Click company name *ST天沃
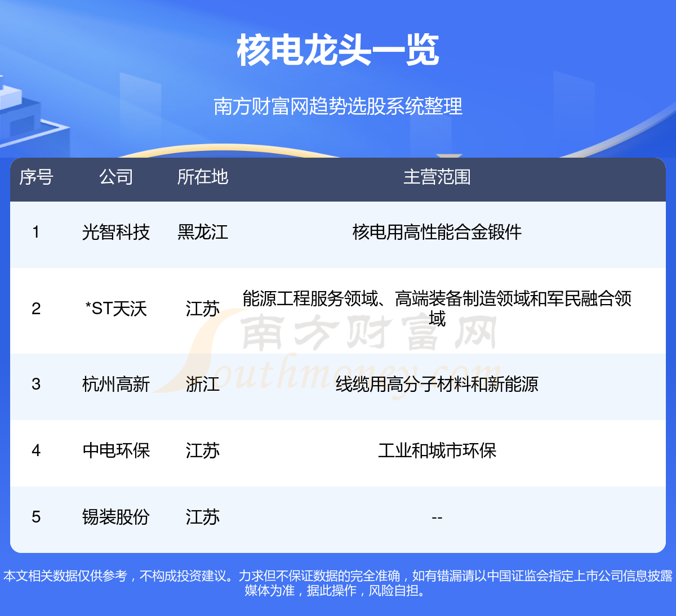 (x=116, y=309)
